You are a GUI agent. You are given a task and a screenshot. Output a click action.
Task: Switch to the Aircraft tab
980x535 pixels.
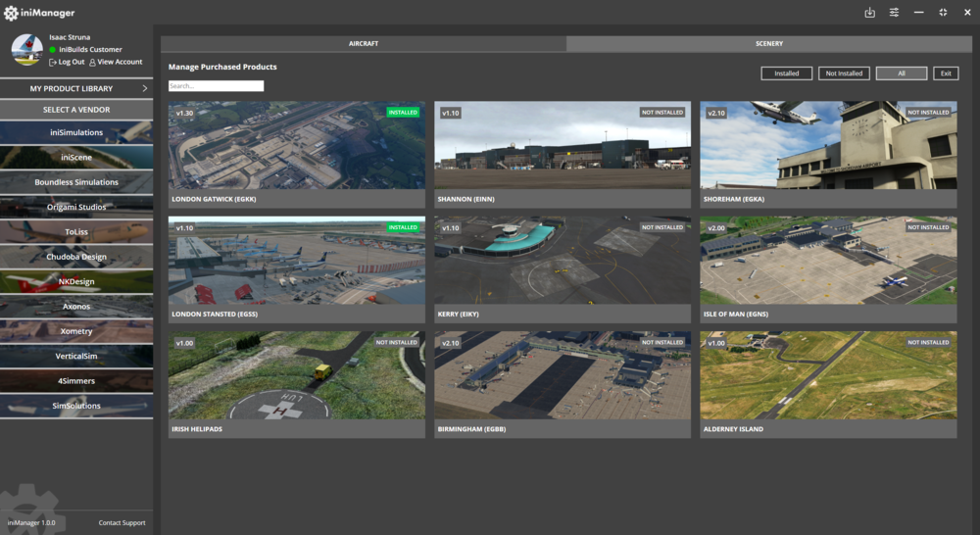pyautogui.click(x=363, y=44)
